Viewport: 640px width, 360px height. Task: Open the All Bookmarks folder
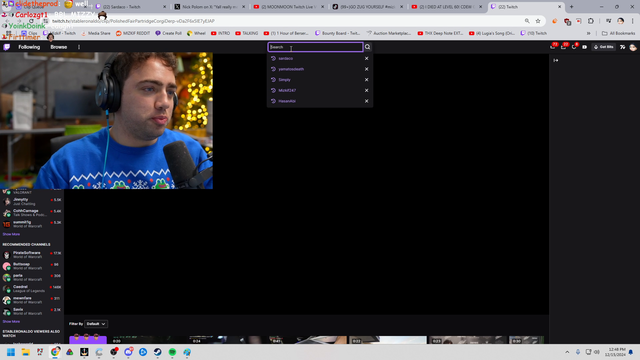618,33
